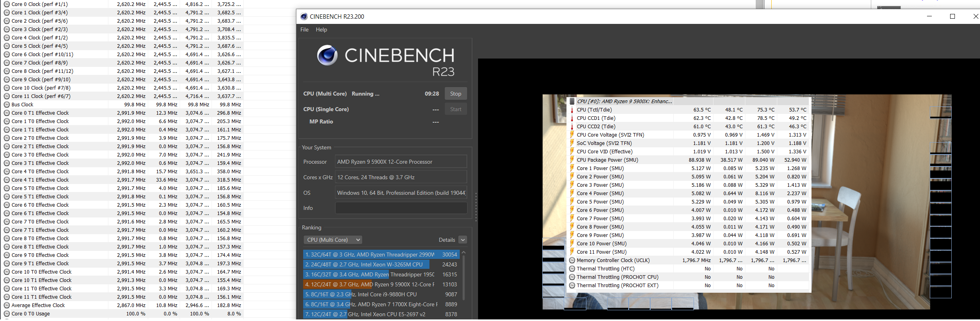980x321 pixels.
Task: Click the icon for Thermal Throttling (PROCHOT CPU)
Action: point(572,277)
